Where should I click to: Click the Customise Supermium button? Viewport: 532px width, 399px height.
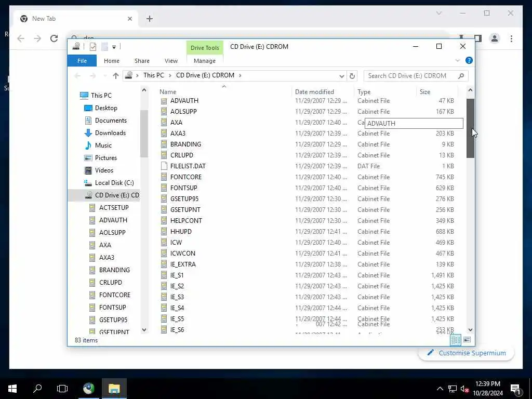point(466,353)
